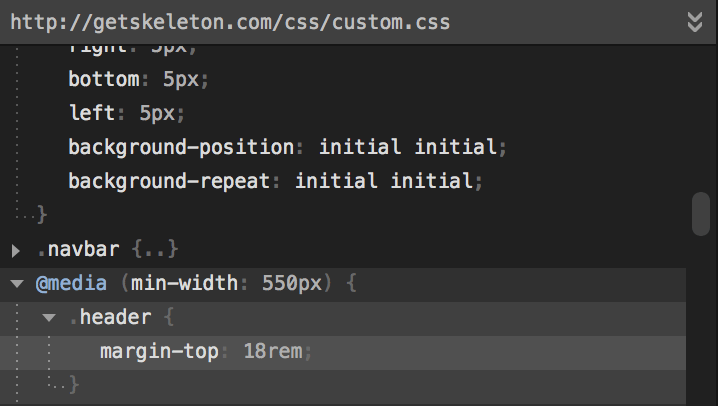Click the 18rem value
This screenshot has width=718, height=406.
click(x=272, y=352)
